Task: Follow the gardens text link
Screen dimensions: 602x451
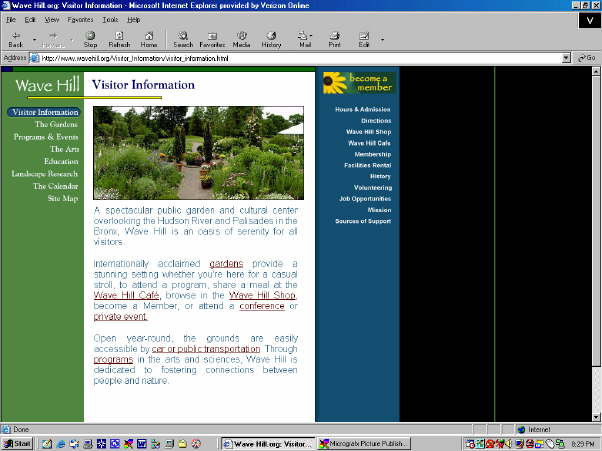Action: 226,264
